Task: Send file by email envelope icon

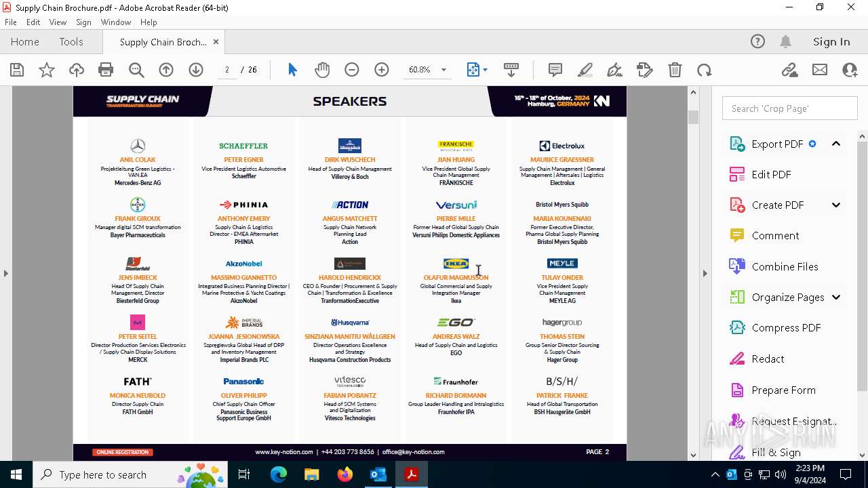Action: click(x=820, y=70)
